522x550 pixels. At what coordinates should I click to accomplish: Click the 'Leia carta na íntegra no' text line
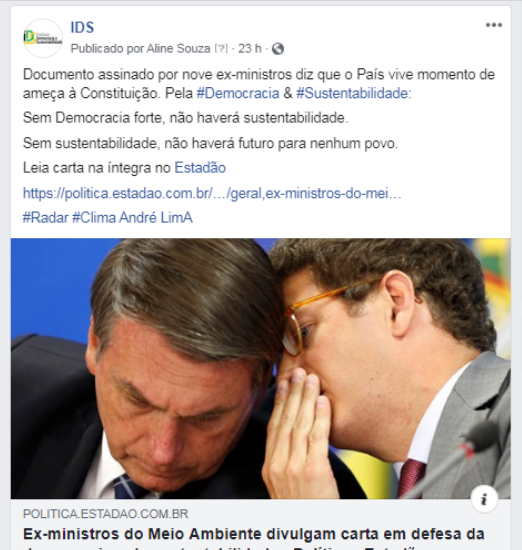tap(97, 168)
